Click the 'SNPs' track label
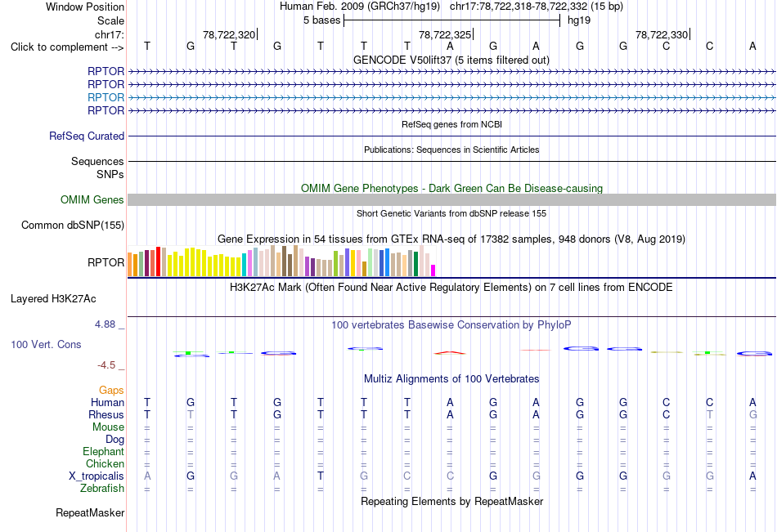Image resolution: width=777 pixels, height=532 pixels. [110, 174]
